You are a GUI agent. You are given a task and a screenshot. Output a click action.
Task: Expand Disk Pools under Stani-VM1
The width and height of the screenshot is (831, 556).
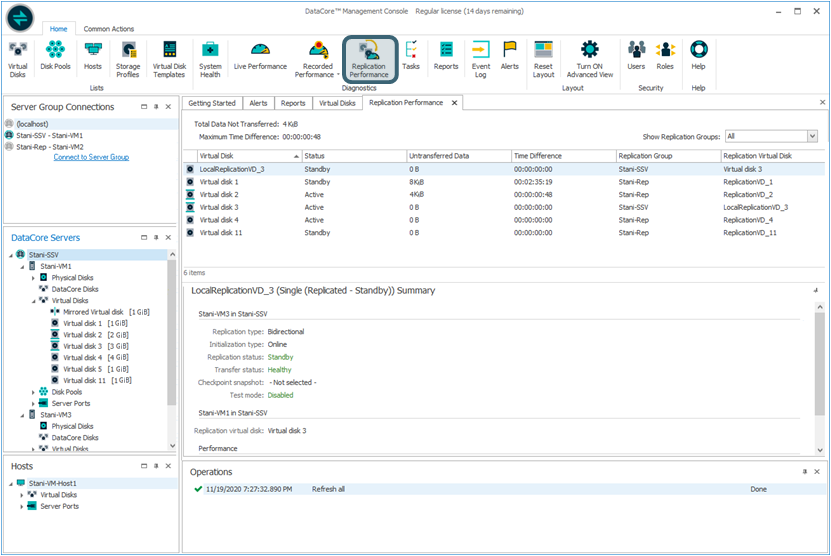pos(33,392)
